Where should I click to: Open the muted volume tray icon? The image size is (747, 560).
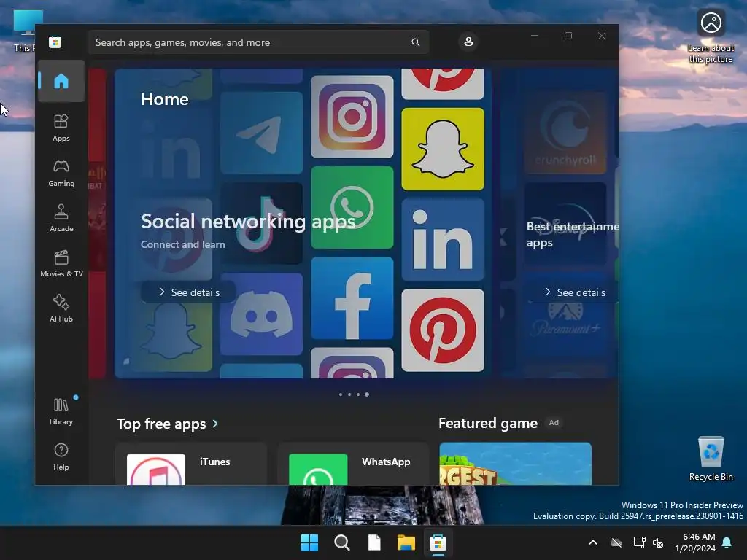pyautogui.click(x=658, y=542)
